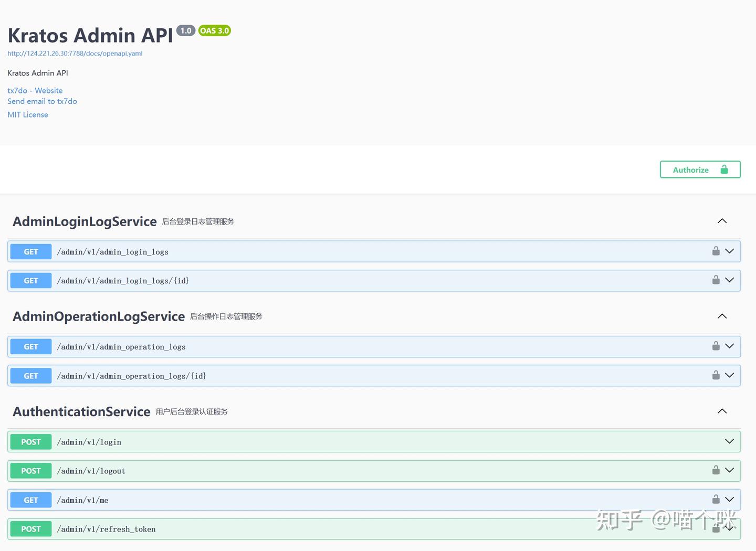Image resolution: width=756 pixels, height=551 pixels.
Task: Click the lock icon on /admin/v1/me endpoint
Action: click(716, 500)
